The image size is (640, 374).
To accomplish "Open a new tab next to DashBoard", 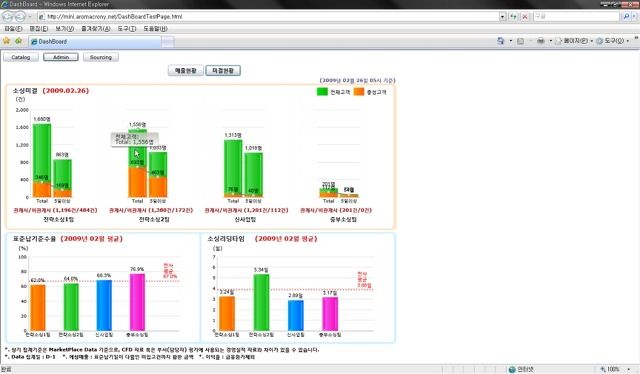I will 168,42.
